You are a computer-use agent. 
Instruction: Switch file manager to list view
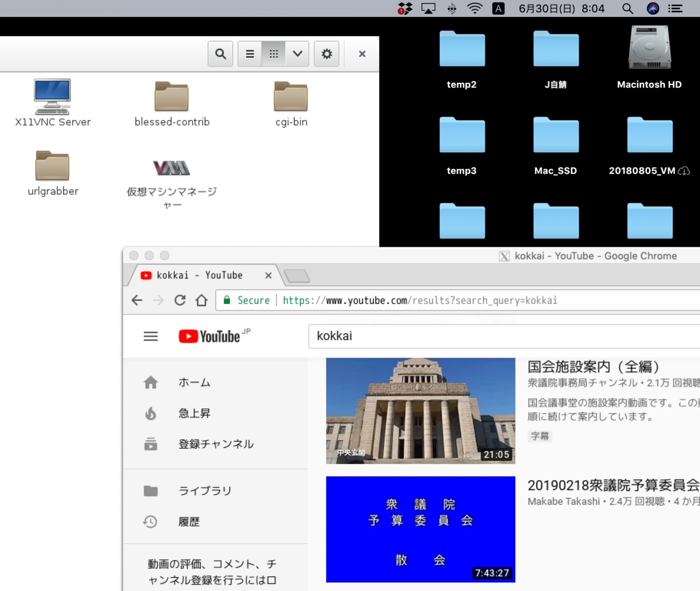pyautogui.click(x=250, y=54)
